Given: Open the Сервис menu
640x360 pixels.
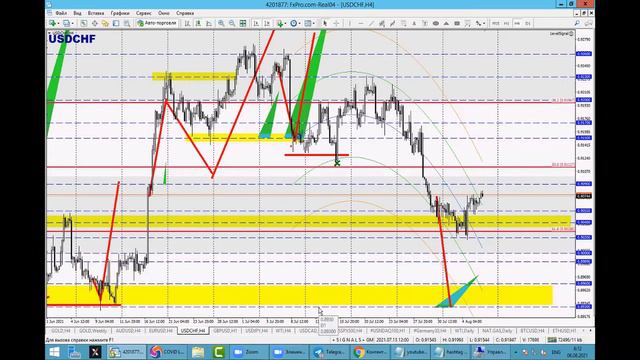Looking at the screenshot, I should (144, 13).
